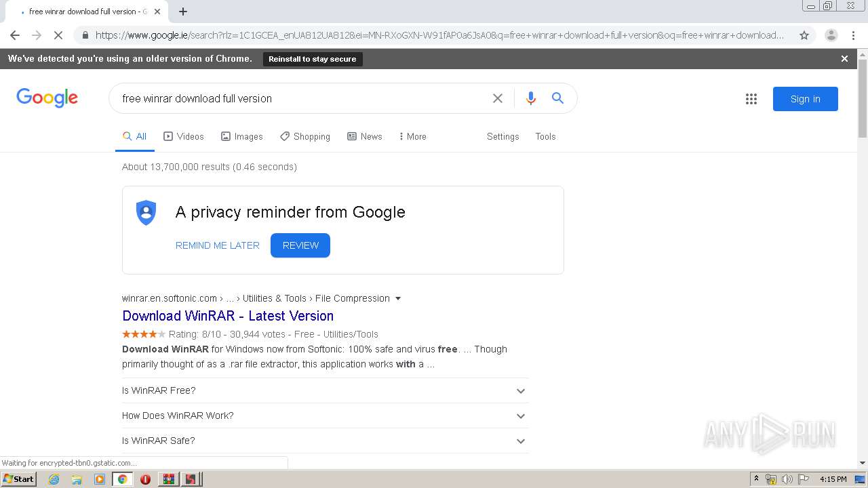Open the Chrome profile avatar menu
The height and width of the screenshot is (488, 868).
click(831, 35)
